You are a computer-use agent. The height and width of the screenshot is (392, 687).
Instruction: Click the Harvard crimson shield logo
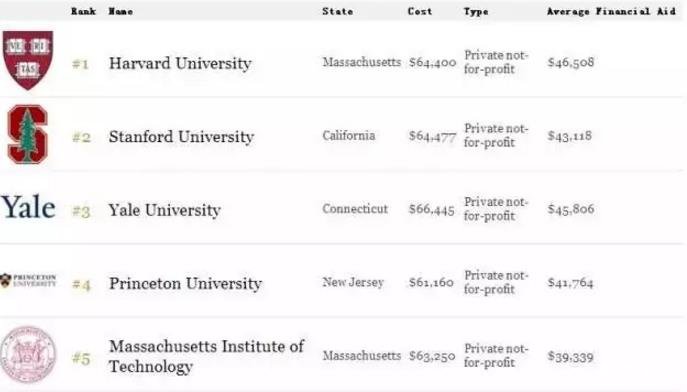click(x=28, y=60)
